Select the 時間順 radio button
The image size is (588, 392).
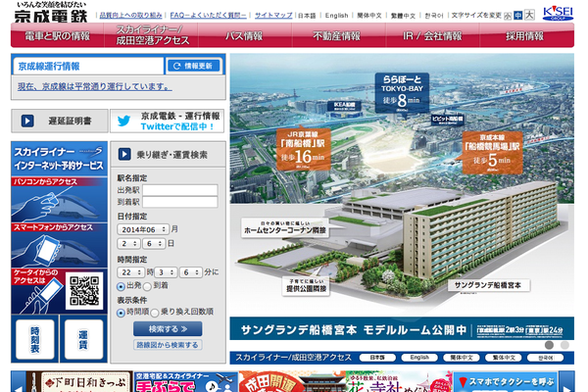(x=121, y=313)
